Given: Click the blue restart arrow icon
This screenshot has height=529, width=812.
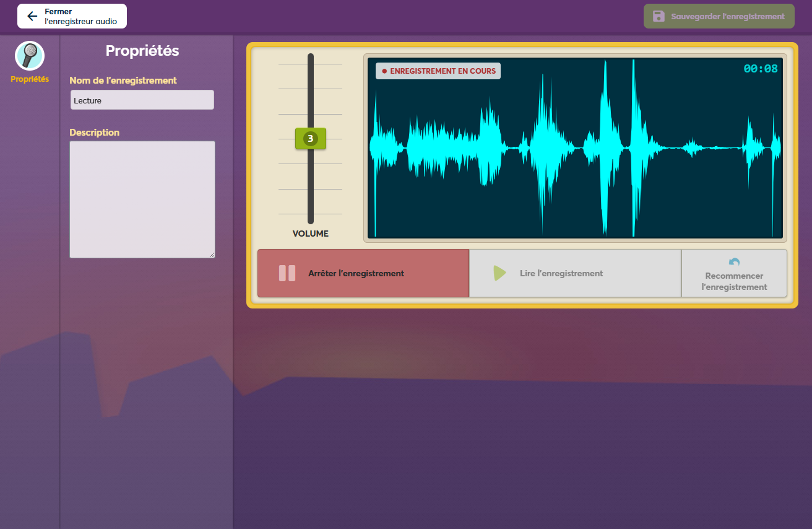Looking at the screenshot, I should point(734,262).
